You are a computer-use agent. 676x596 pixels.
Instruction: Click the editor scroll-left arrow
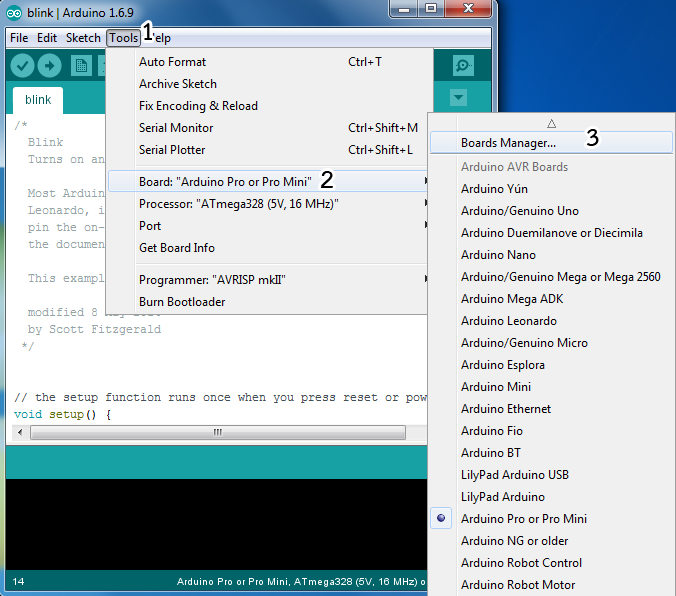click(20, 432)
